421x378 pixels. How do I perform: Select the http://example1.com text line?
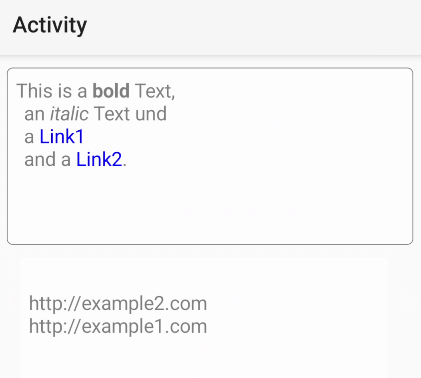pos(118,326)
